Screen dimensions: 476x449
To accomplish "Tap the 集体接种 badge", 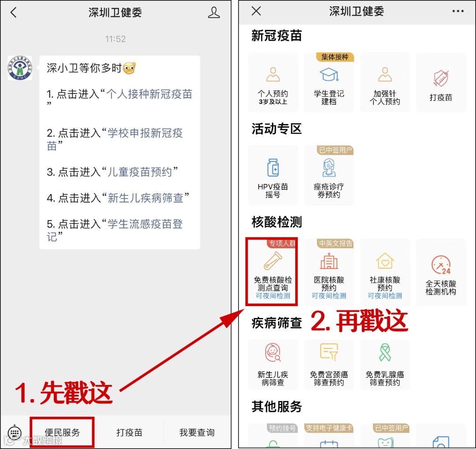I will click(x=335, y=57).
